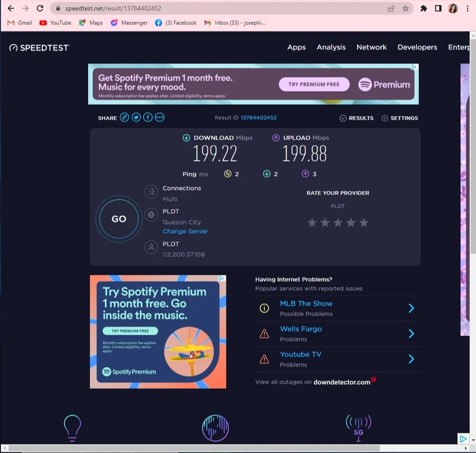Open the Network menu

pyautogui.click(x=371, y=47)
